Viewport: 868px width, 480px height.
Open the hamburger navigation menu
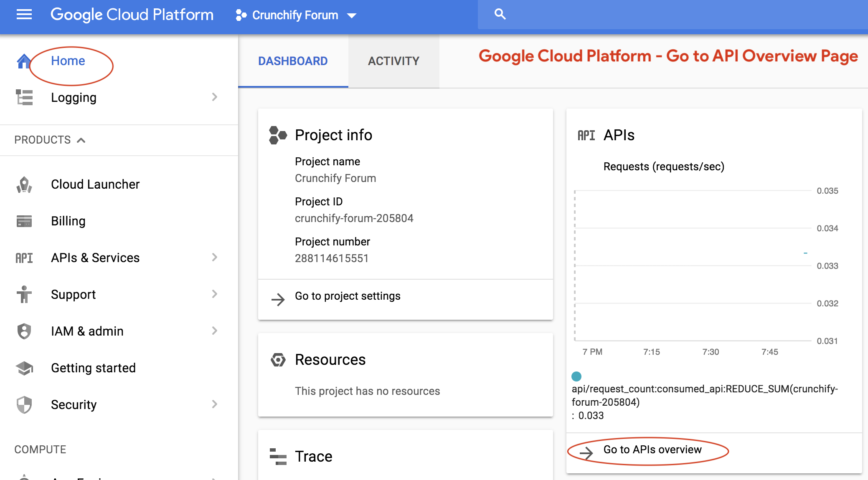tap(24, 15)
